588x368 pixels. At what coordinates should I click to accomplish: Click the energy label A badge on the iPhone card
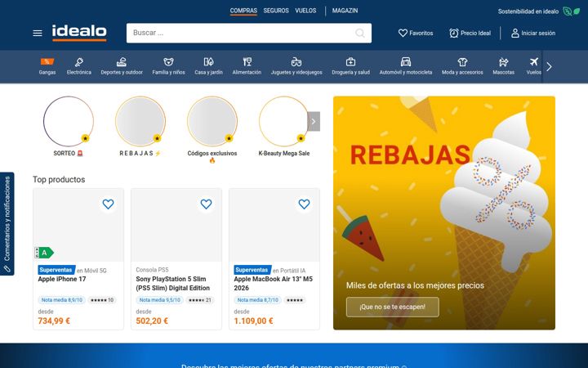pos(44,253)
